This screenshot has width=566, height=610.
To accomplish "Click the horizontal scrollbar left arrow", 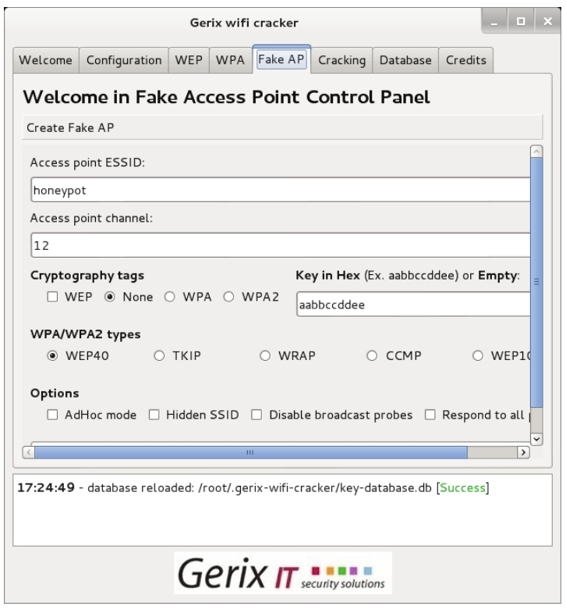I will pyautogui.click(x=29, y=452).
